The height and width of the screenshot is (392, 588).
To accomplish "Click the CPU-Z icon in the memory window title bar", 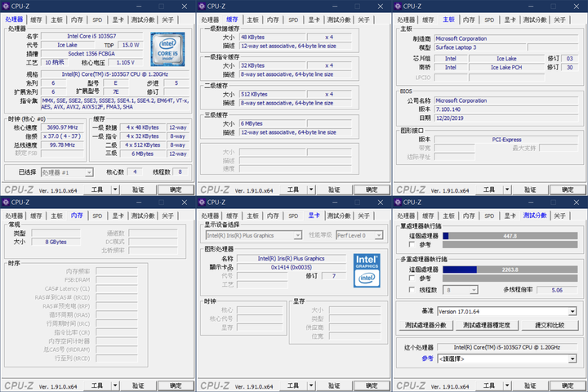I will [6, 203].
